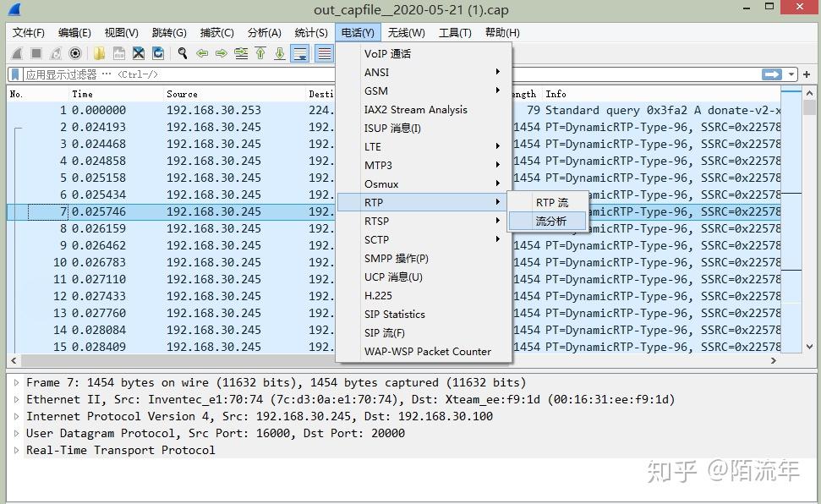Click the go to last packet icon
This screenshot has width=821, height=504.
tap(280, 53)
